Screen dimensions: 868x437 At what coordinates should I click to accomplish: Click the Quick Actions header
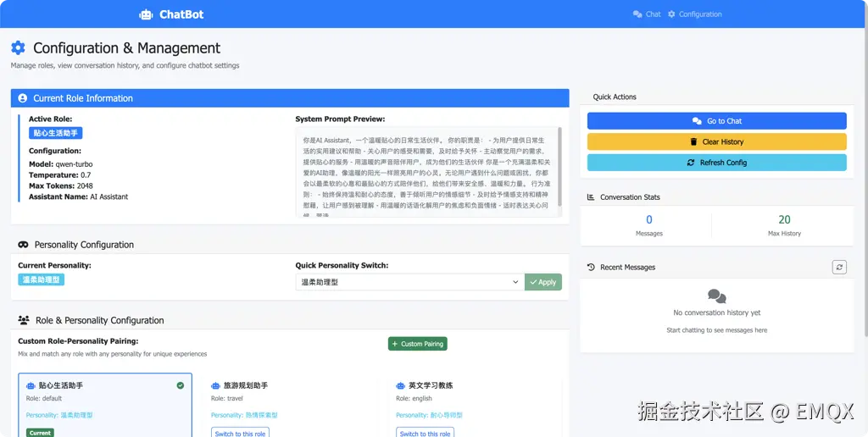tap(615, 97)
